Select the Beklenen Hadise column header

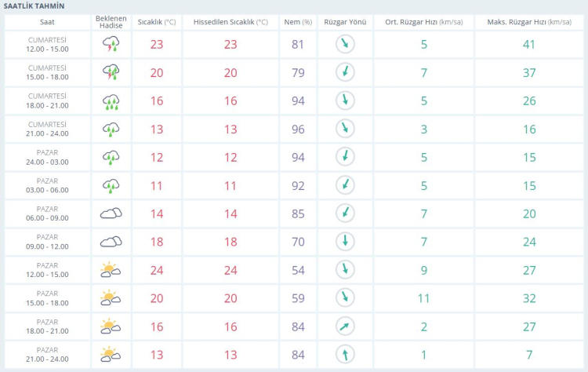coord(111,22)
